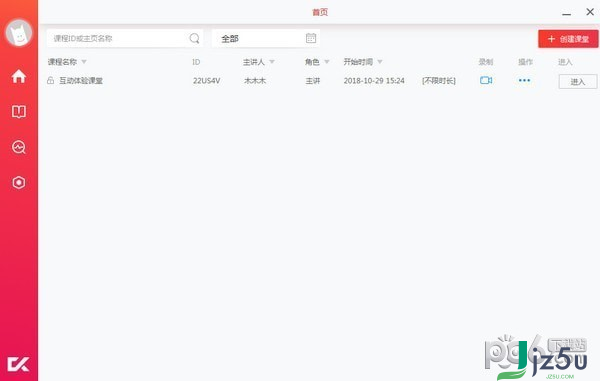This screenshot has width=600, height=381.
Task: Open the 角色 column filter arrow
Action: [x=326, y=62]
